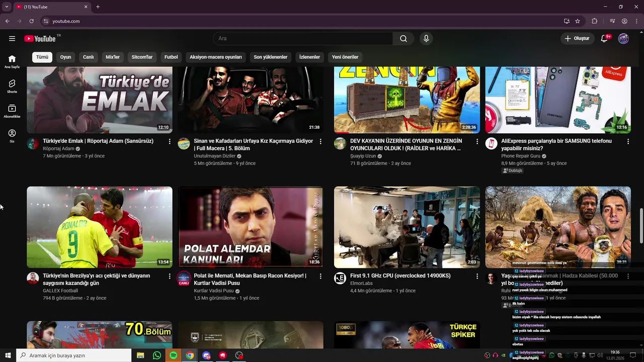Select Aksiyon-macera oyunları chip
The height and width of the screenshot is (362, 644).
click(216, 57)
